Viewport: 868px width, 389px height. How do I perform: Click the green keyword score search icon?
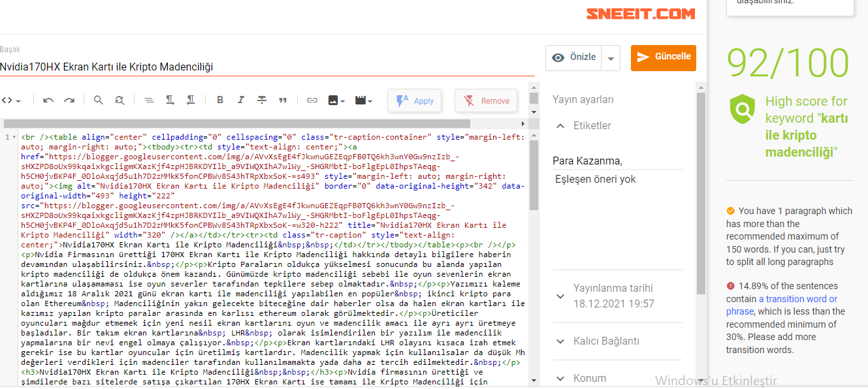(x=743, y=109)
